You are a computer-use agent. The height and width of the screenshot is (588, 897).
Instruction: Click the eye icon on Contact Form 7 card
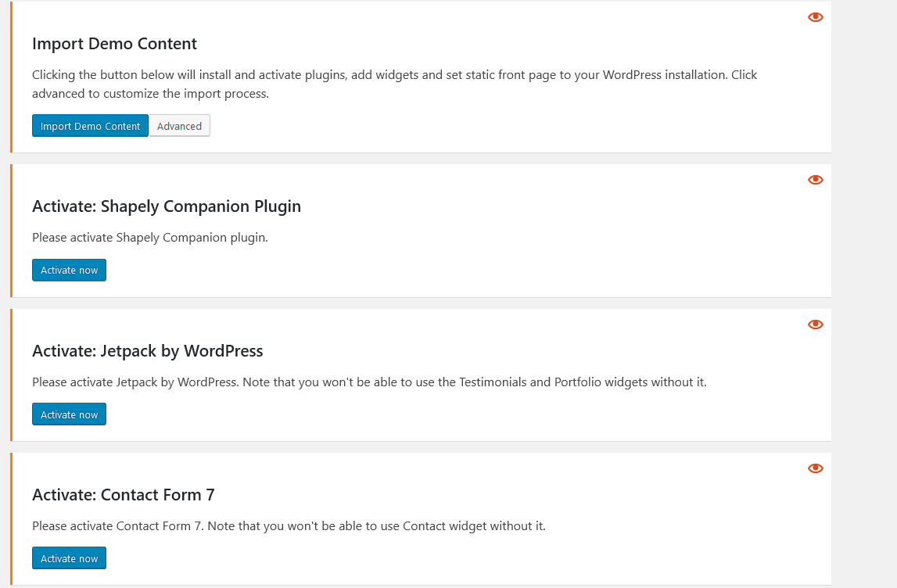pyautogui.click(x=815, y=468)
